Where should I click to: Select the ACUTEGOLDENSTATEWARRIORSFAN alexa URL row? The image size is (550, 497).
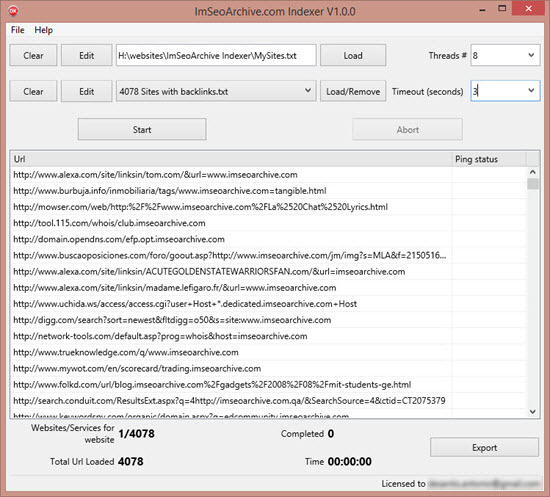coord(268,271)
